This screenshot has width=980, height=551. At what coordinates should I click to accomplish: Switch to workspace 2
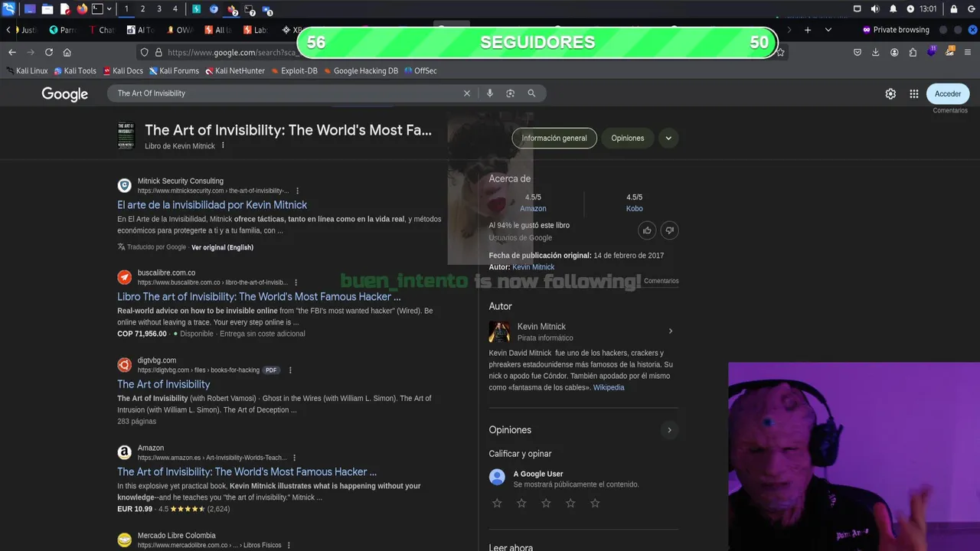(142, 9)
